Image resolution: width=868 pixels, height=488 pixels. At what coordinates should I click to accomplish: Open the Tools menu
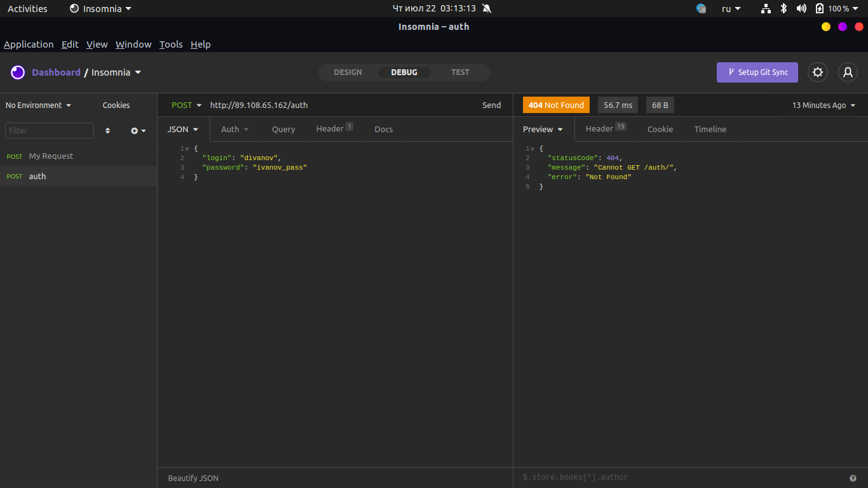tap(171, 44)
